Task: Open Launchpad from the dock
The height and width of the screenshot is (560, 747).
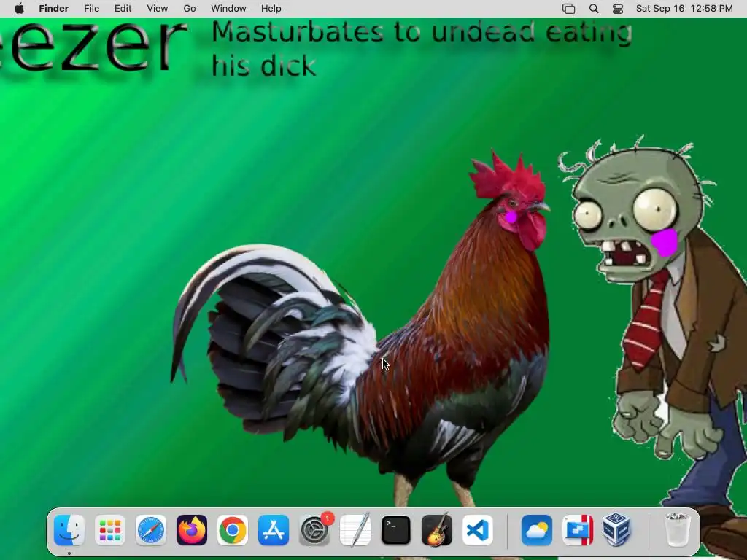Action: (110, 530)
